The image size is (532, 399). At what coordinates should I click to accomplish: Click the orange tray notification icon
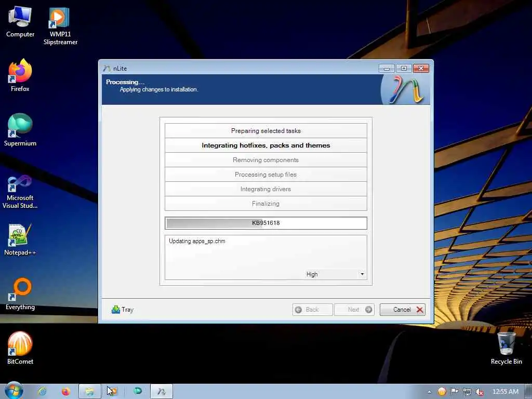pos(442,392)
